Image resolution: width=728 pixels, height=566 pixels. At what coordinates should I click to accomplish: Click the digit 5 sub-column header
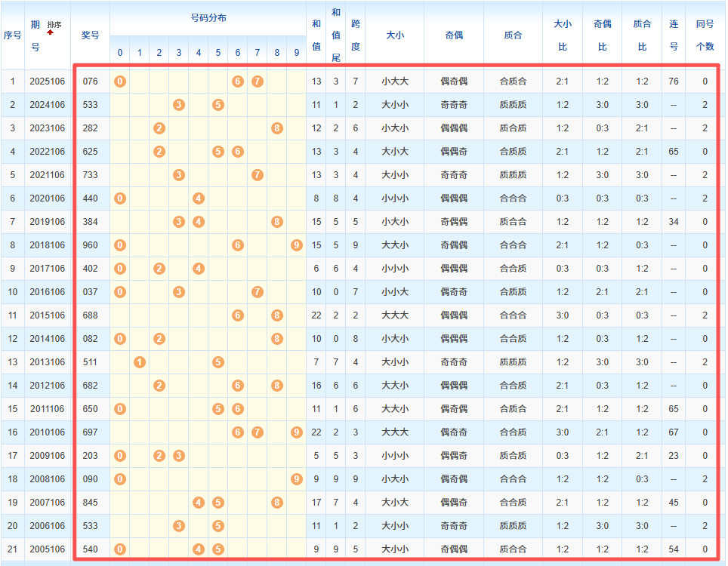click(218, 53)
